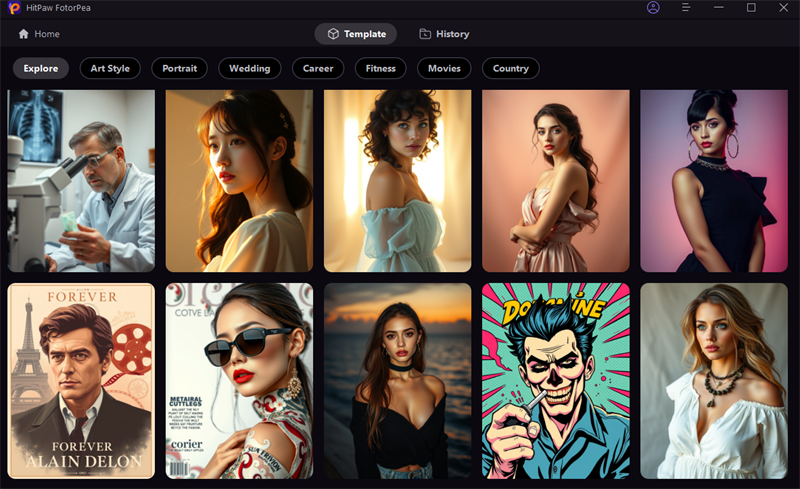Open the woman in pink satin dress template
Image resolution: width=800 pixels, height=489 pixels.
pos(556,181)
